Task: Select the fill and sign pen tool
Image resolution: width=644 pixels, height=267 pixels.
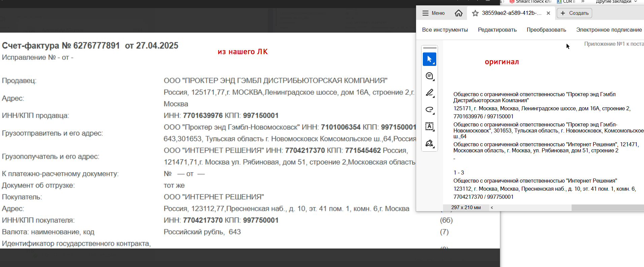Action: click(x=429, y=143)
